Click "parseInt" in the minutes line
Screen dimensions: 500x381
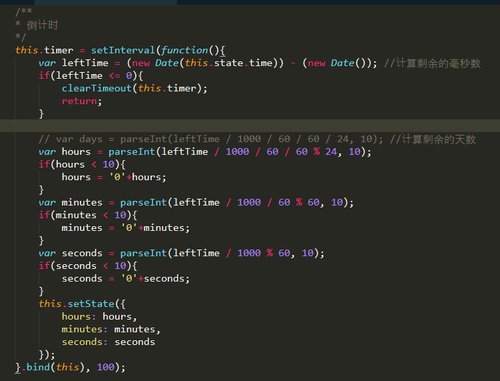tap(143, 202)
